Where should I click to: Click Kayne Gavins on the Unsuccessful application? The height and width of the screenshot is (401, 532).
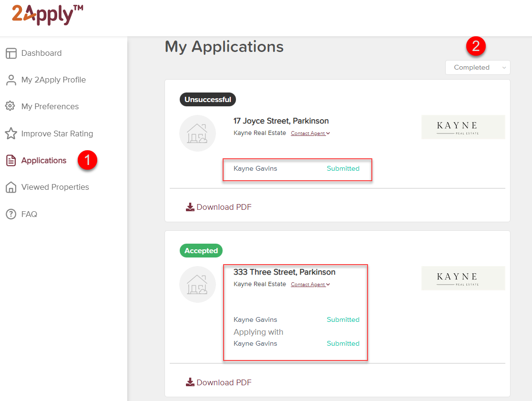coord(255,169)
